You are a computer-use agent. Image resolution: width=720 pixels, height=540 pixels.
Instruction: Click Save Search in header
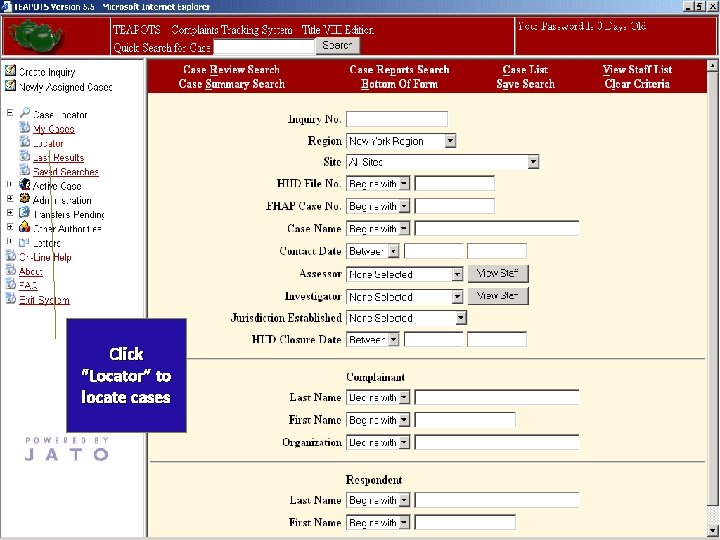525,84
